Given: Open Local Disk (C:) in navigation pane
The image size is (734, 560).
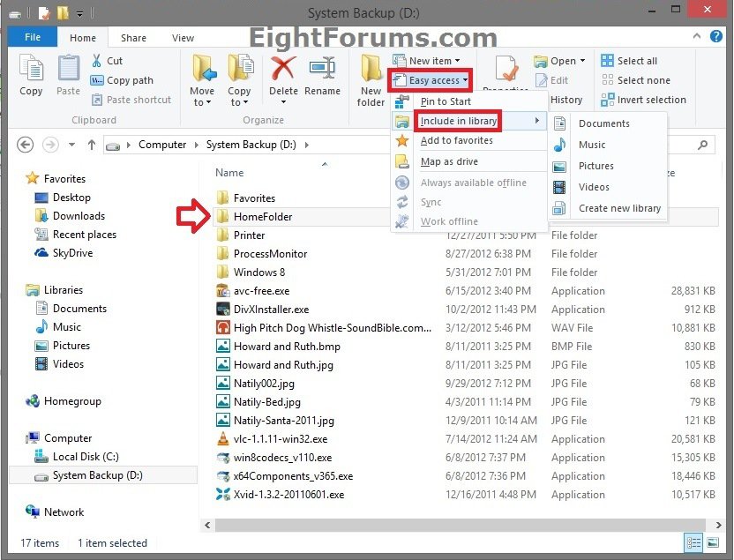Looking at the screenshot, I should 85,457.
